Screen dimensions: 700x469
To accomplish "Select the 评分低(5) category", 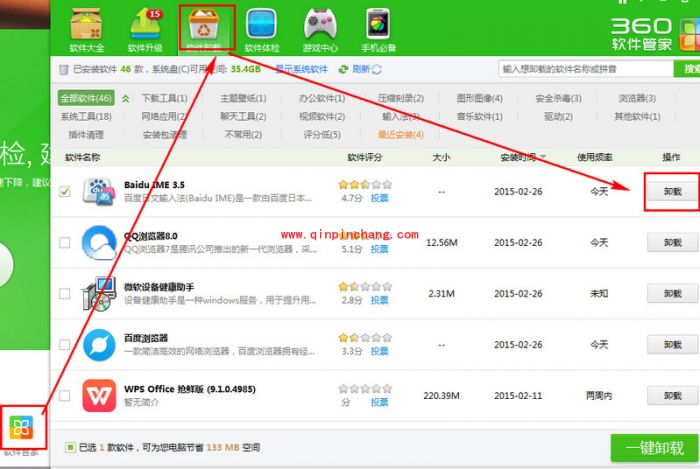I will click(322, 135).
